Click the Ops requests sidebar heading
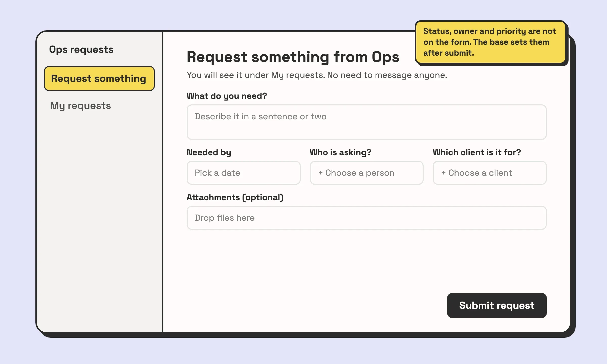This screenshot has width=607, height=364. 81,50
